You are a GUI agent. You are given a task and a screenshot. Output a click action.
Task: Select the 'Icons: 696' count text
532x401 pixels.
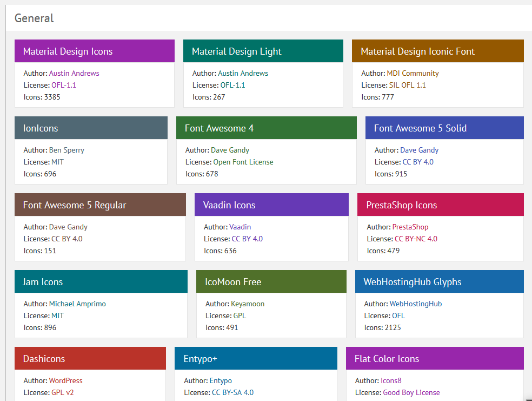pyautogui.click(x=40, y=174)
